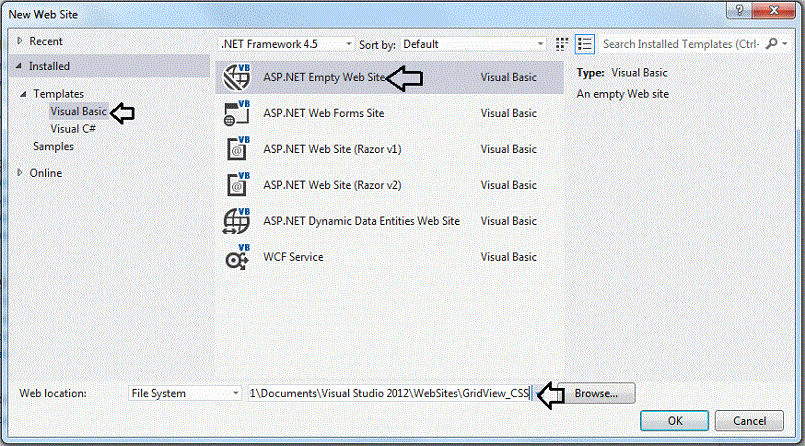Open the search options dropdown arrow
805x446 pixels.
coord(785,44)
